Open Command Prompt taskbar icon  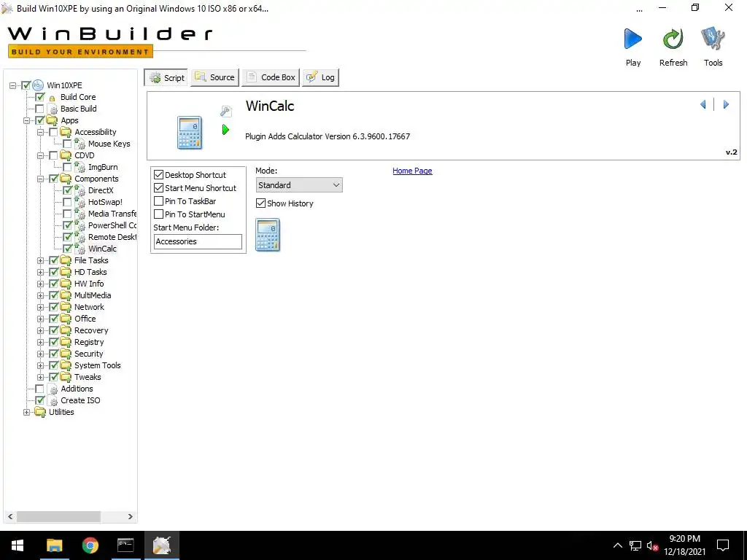[x=125, y=545]
